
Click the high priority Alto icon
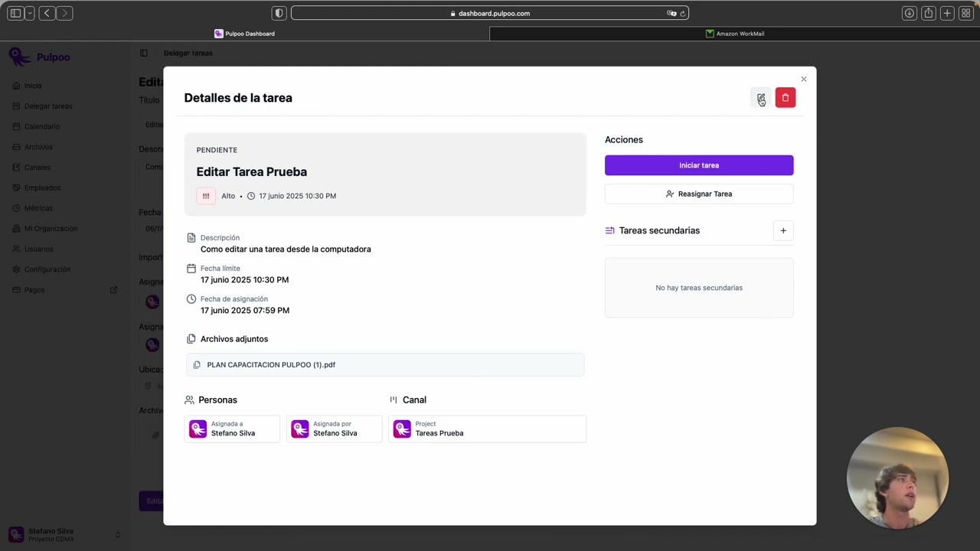[x=205, y=196]
